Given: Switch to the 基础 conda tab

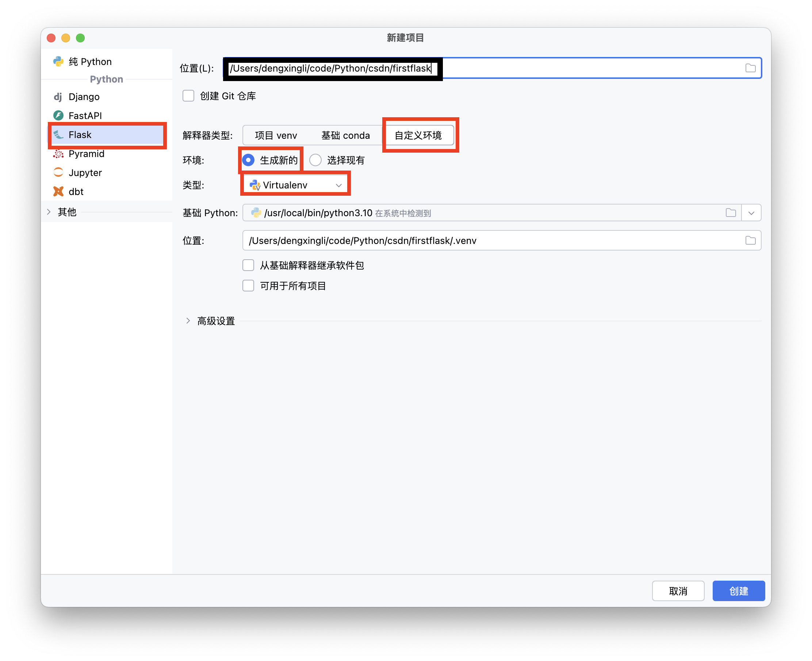Looking at the screenshot, I should [345, 135].
